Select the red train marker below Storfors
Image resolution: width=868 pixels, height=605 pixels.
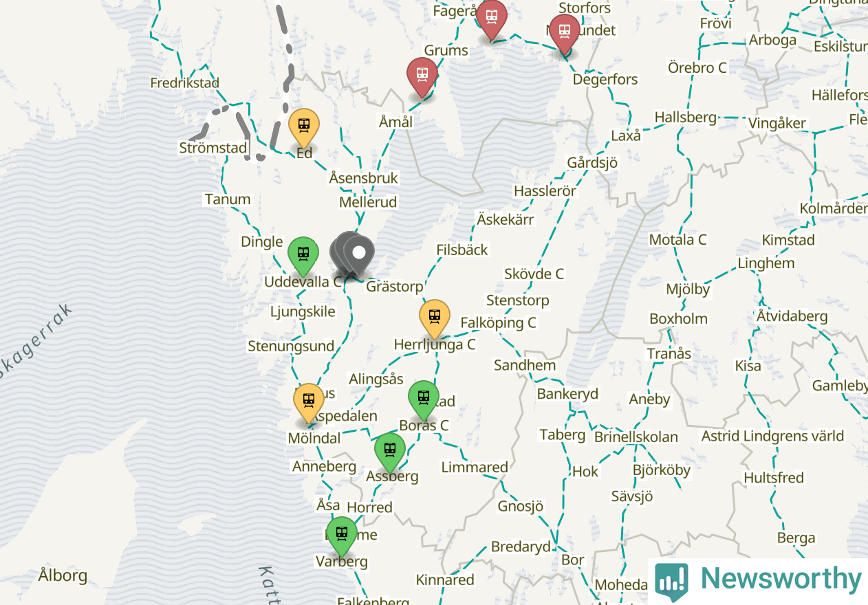tap(565, 33)
